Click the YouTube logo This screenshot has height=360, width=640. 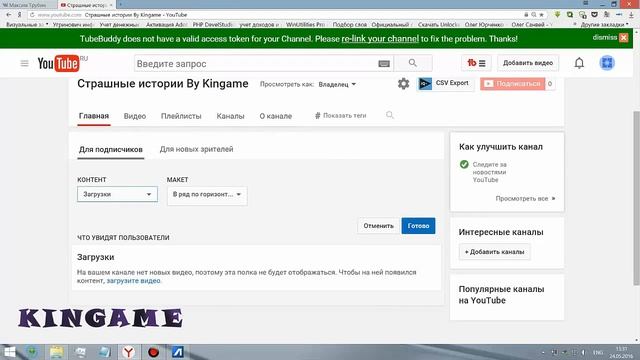[x=58, y=63]
